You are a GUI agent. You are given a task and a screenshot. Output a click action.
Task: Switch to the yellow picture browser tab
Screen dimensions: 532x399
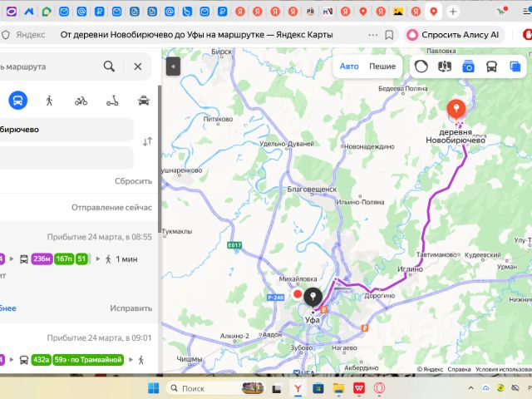click(398, 12)
